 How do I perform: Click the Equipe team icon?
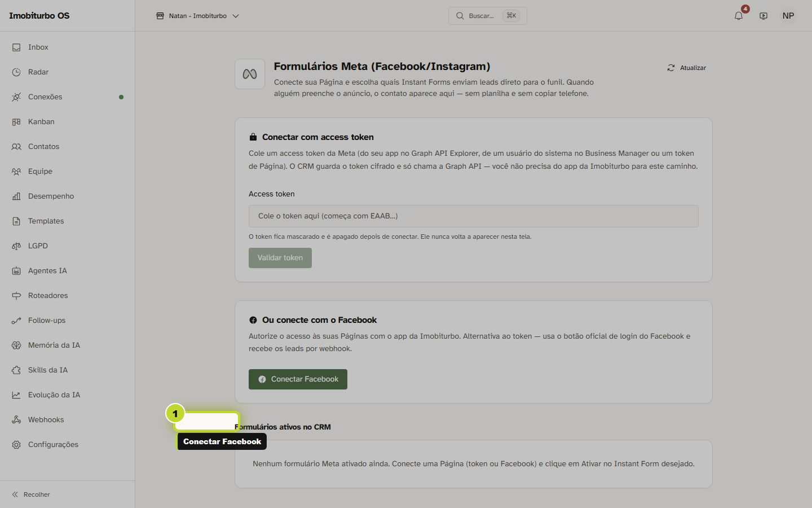16,172
